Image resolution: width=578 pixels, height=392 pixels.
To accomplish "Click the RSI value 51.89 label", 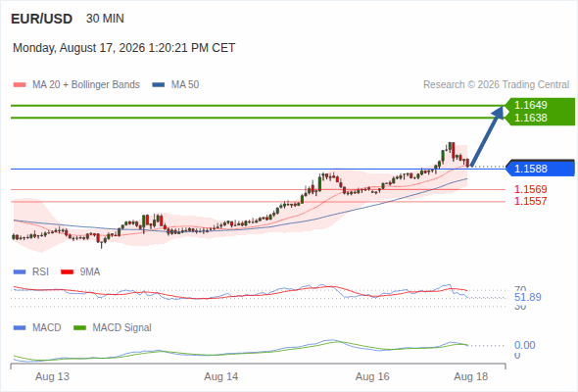I will pos(528,297).
